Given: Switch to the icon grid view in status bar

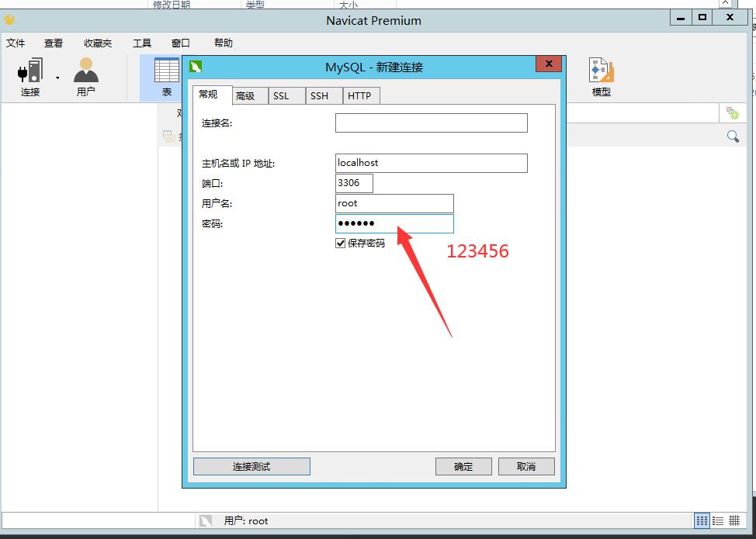Looking at the screenshot, I should point(702,521).
